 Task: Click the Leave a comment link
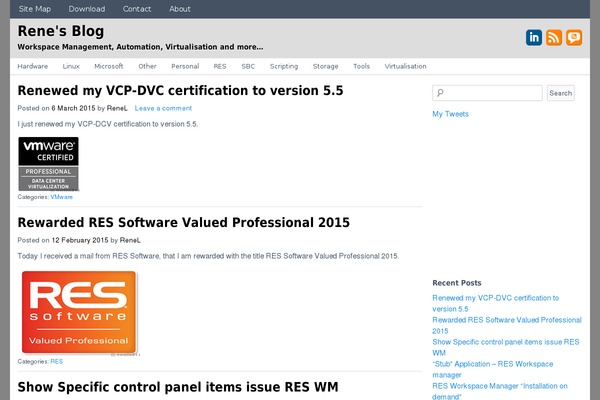pos(163,108)
